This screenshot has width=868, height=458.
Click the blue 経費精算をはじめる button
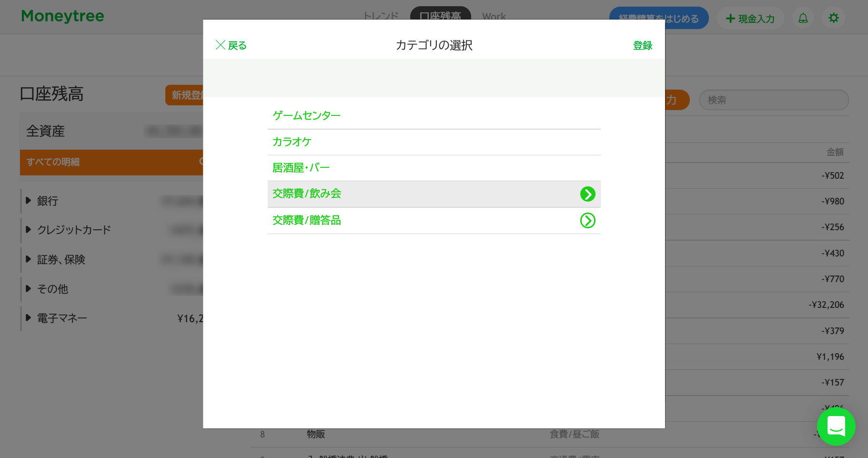(x=659, y=18)
